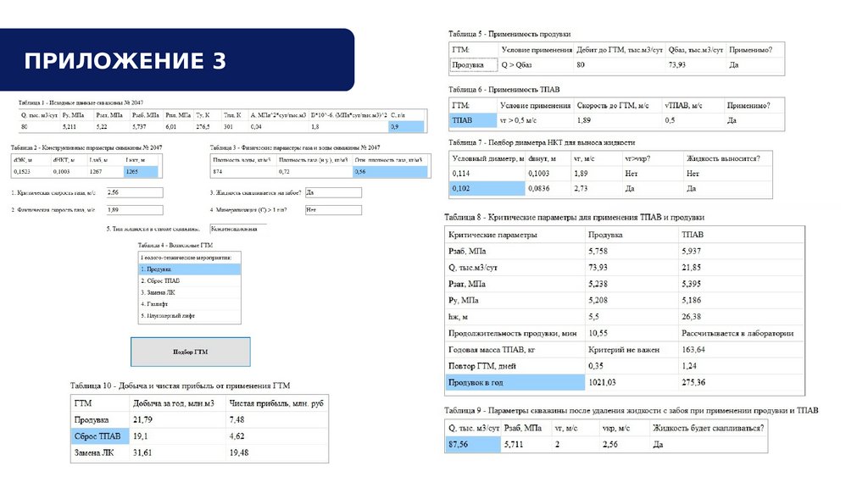The height and width of the screenshot is (488, 868).
Task: Click profit value 19,48 in Table 10
Action: [x=238, y=452]
